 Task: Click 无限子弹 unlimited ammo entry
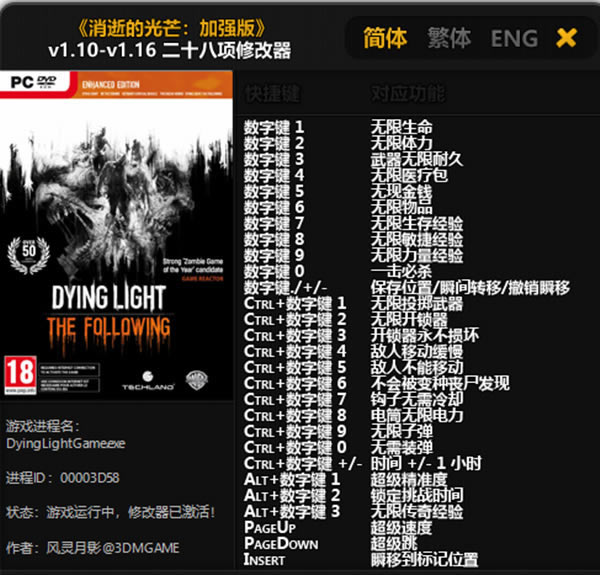[x=402, y=431]
